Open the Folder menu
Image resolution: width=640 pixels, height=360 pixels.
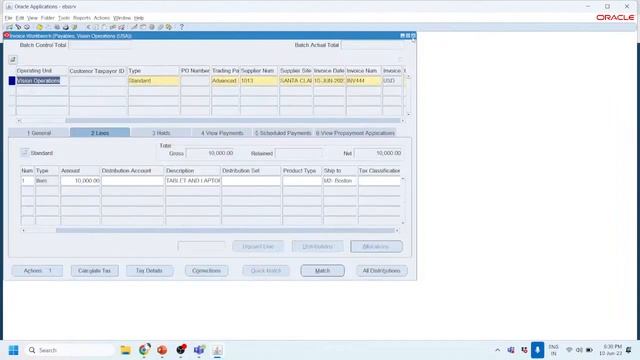[x=47, y=18]
